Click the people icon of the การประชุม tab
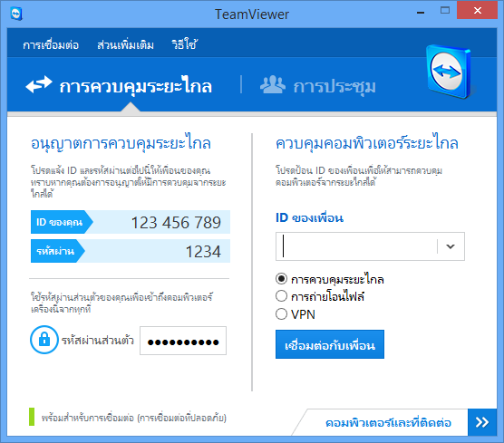 point(273,84)
